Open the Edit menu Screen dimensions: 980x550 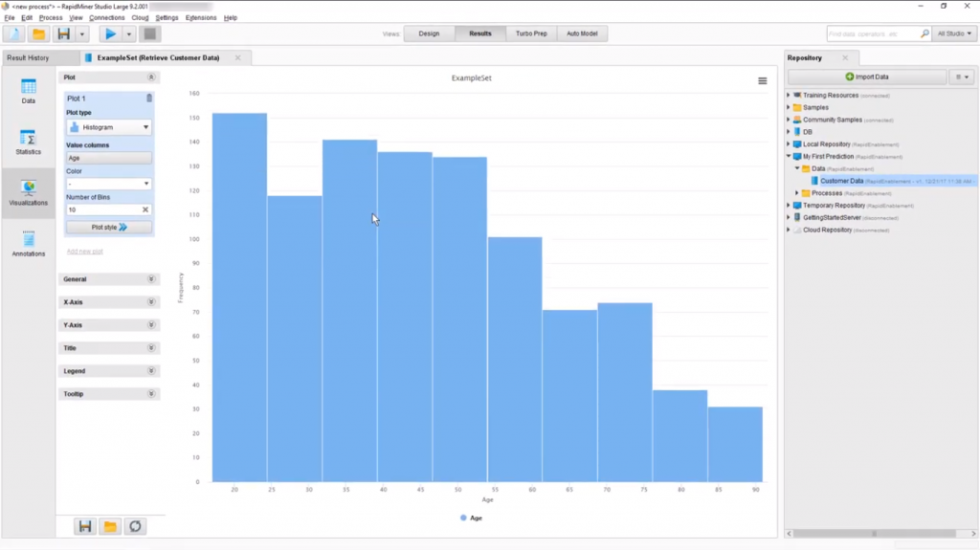point(27,17)
